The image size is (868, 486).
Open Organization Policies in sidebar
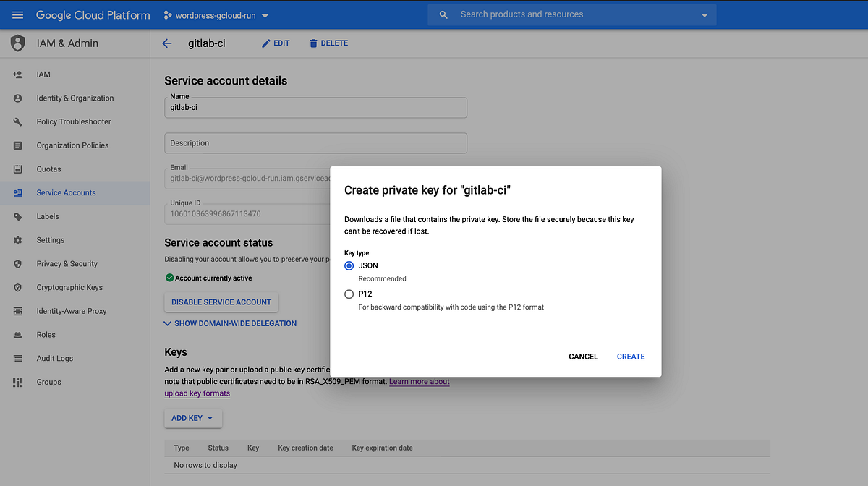(75, 145)
